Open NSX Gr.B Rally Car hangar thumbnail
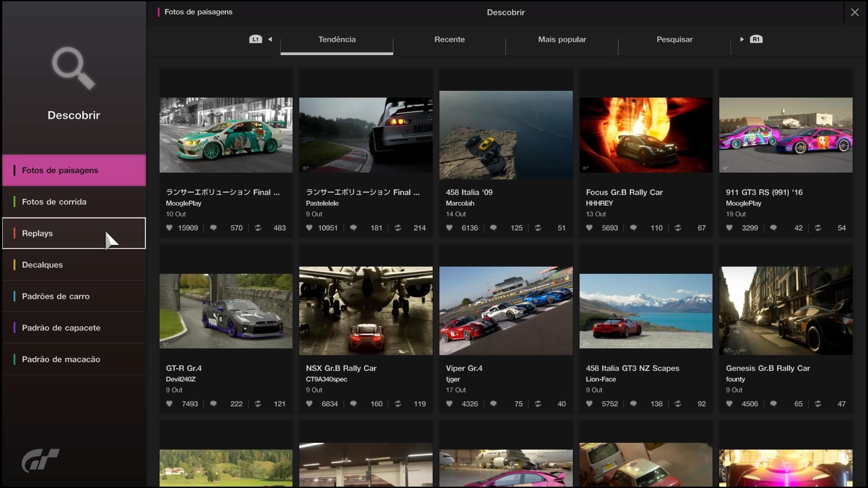 tap(366, 311)
